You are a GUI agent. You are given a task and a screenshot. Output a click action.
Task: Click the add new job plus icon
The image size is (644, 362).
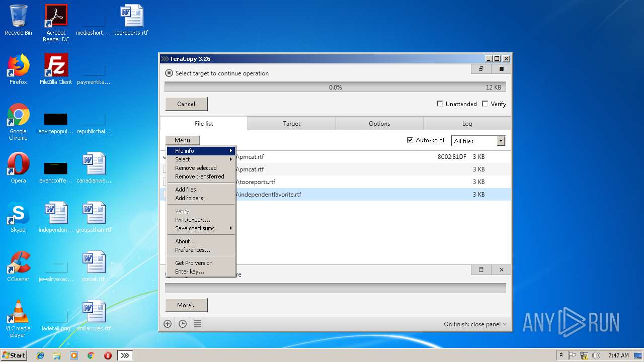tap(168, 324)
